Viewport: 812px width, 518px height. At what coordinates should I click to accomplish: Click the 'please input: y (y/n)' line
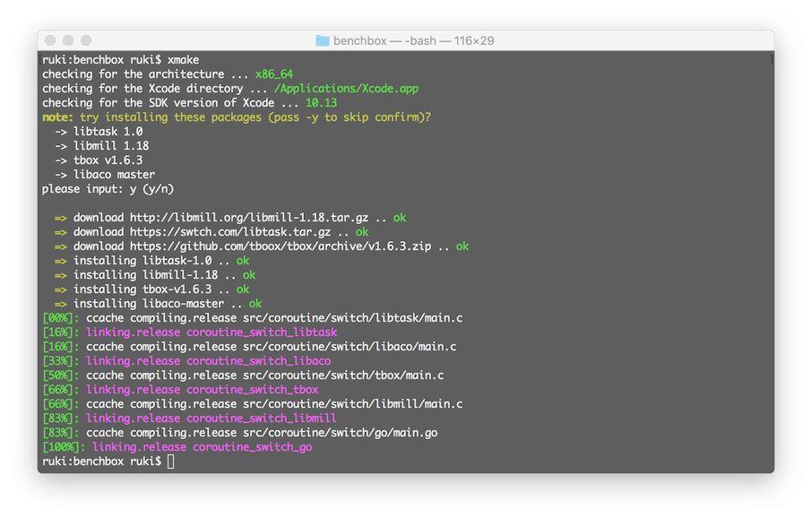108,189
